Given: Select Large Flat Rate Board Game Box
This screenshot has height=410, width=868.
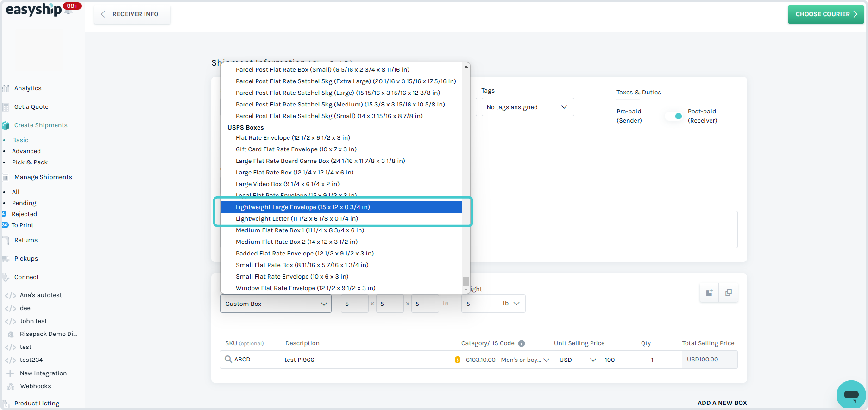Looking at the screenshot, I should (x=341, y=161).
